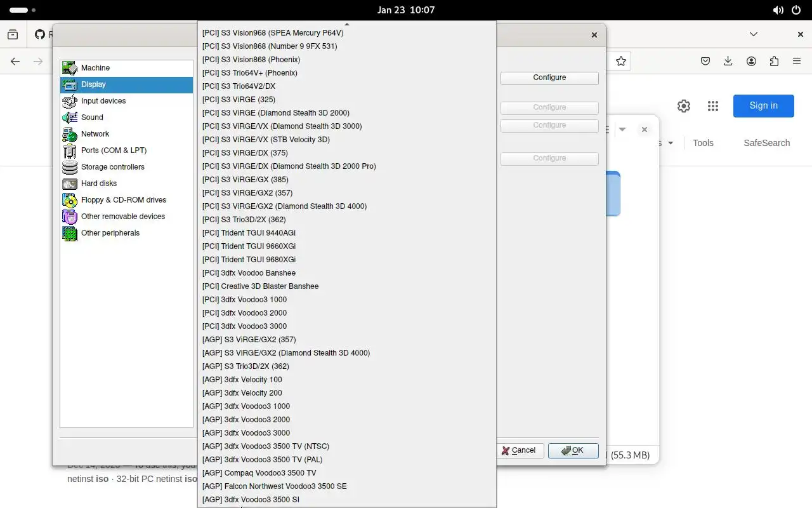Select [PCI] S3 ViRGE/DX (375)
The width and height of the screenshot is (812, 508).
347,153
